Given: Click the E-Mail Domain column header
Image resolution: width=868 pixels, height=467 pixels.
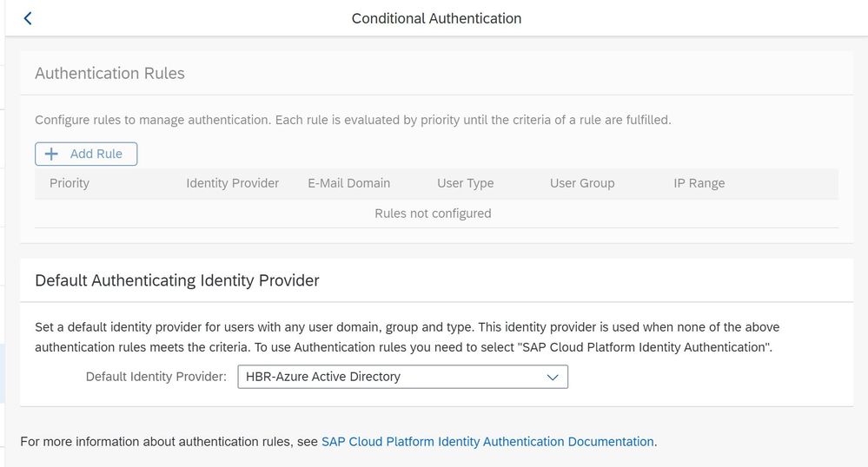Looking at the screenshot, I should [348, 183].
